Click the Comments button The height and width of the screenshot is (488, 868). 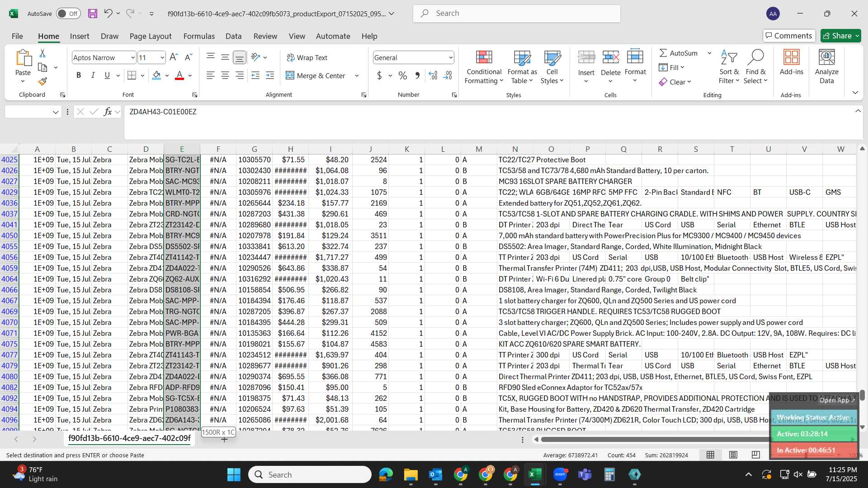[789, 36]
